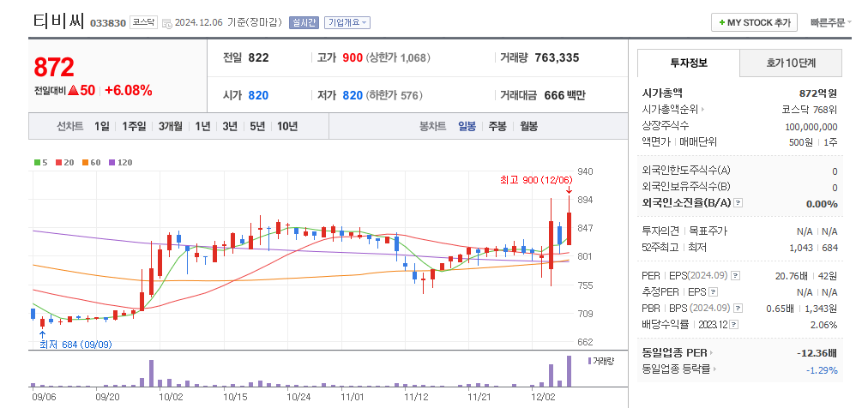Click the 외국인소진율 value 0.00%

pyautogui.click(x=822, y=203)
